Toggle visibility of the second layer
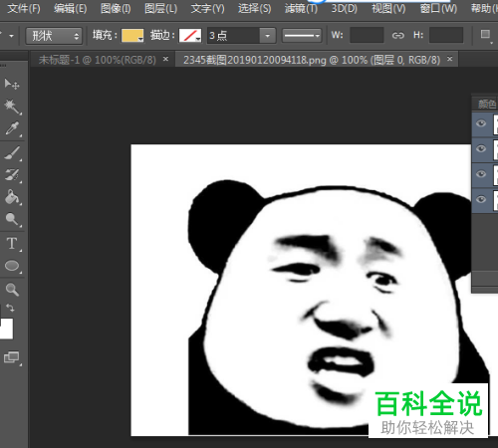This screenshot has height=448, width=498. click(x=481, y=149)
